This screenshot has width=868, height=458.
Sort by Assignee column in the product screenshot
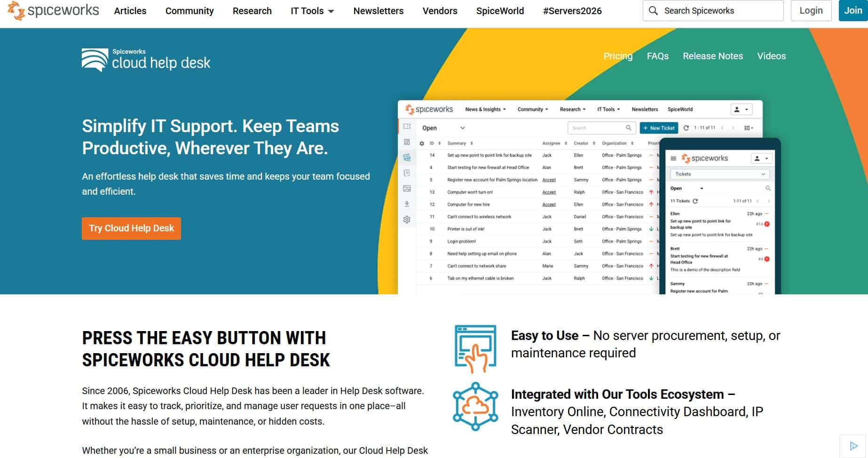coord(555,143)
